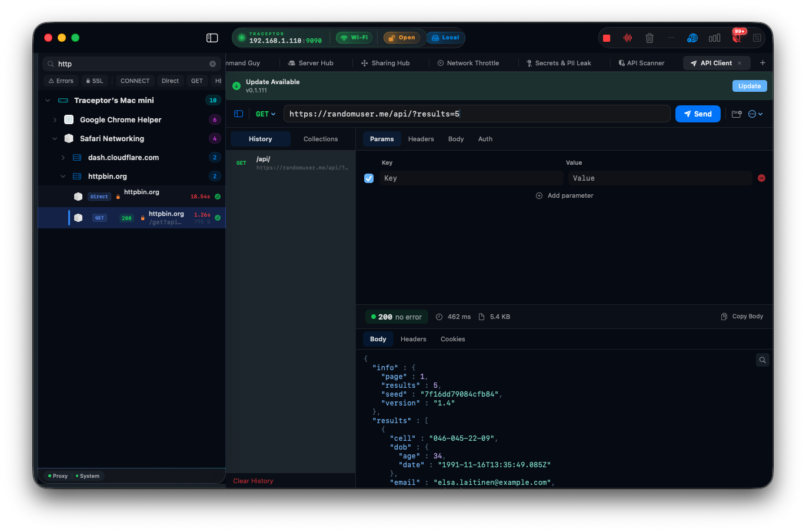Stop recording with the red square button
The width and height of the screenshot is (806, 532).
607,38
